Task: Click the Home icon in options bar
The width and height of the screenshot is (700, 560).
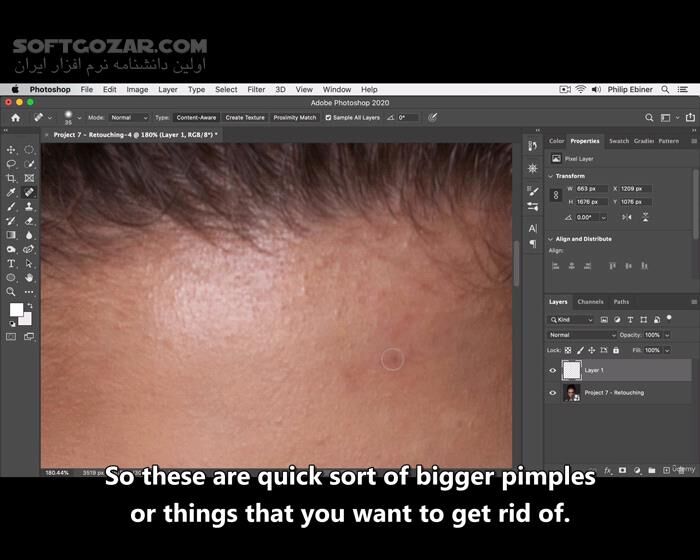Action: point(15,117)
